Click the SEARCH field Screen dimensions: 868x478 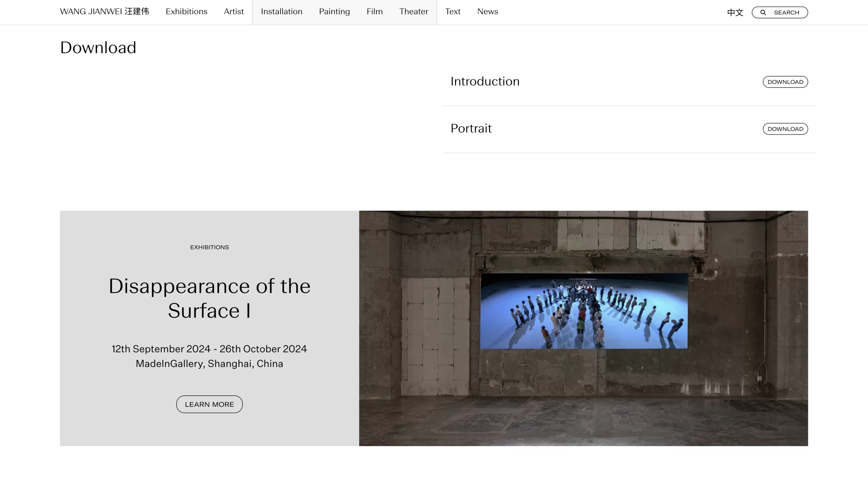click(x=780, y=13)
